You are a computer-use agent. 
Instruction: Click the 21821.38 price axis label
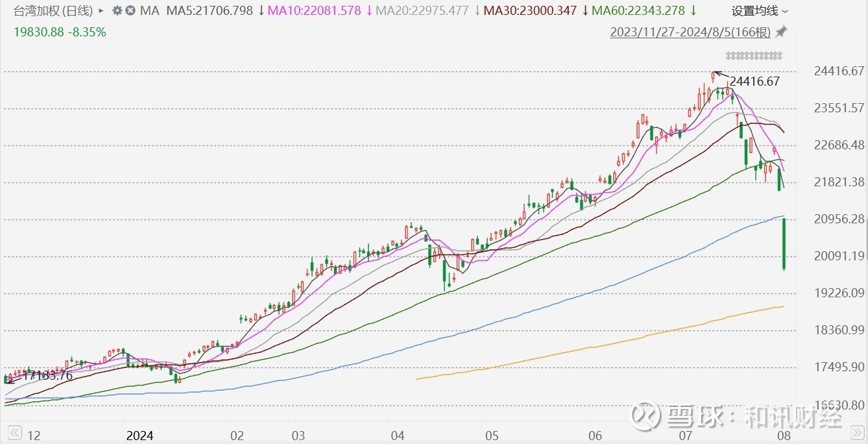[x=839, y=182]
